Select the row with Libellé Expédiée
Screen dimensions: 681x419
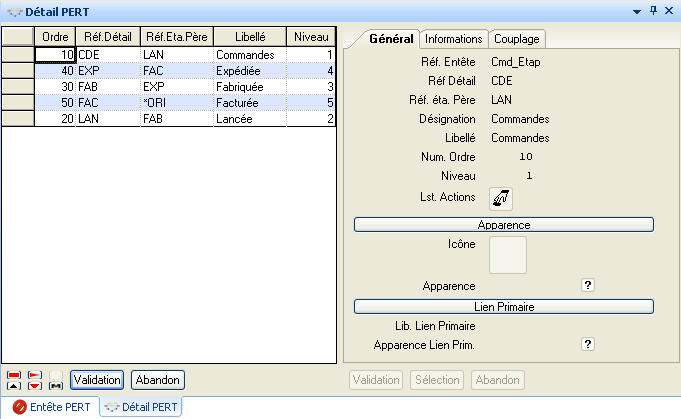tap(248, 71)
